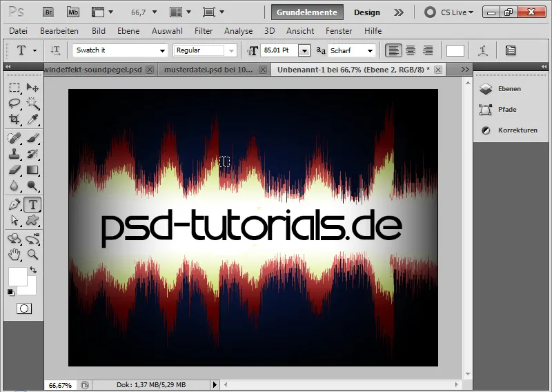Select the Pen tool
Screen dimensions: 552x392
[x=14, y=205]
